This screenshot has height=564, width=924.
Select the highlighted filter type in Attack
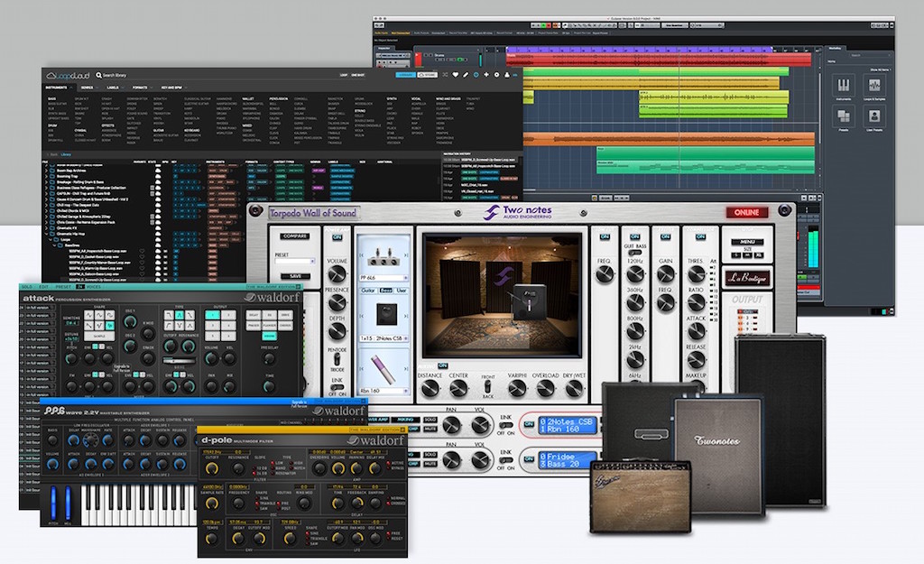coord(180,315)
